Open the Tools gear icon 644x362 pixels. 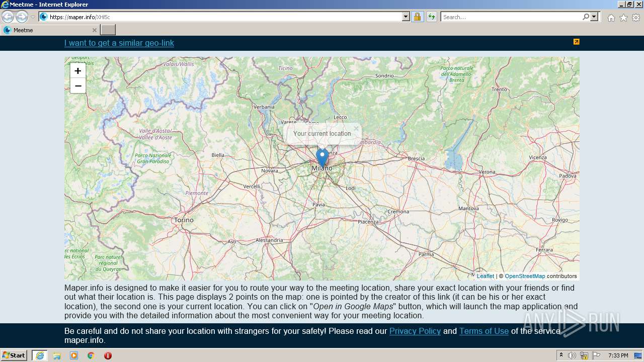click(636, 18)
